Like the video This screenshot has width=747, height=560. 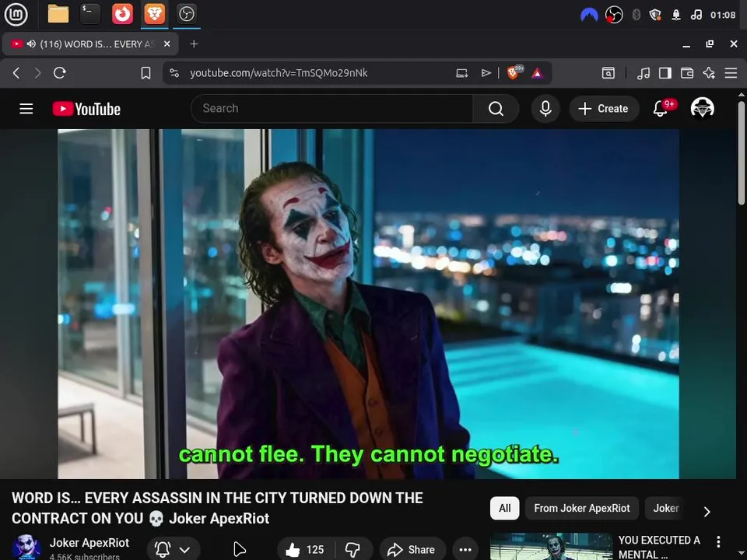[x=305, y=550]
